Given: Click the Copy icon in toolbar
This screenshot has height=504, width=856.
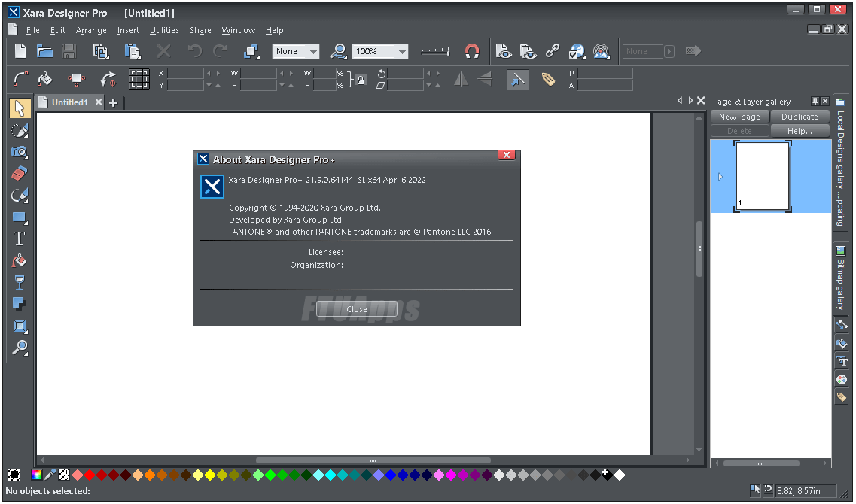Looking at the screenshot, I should coord(100,51).
